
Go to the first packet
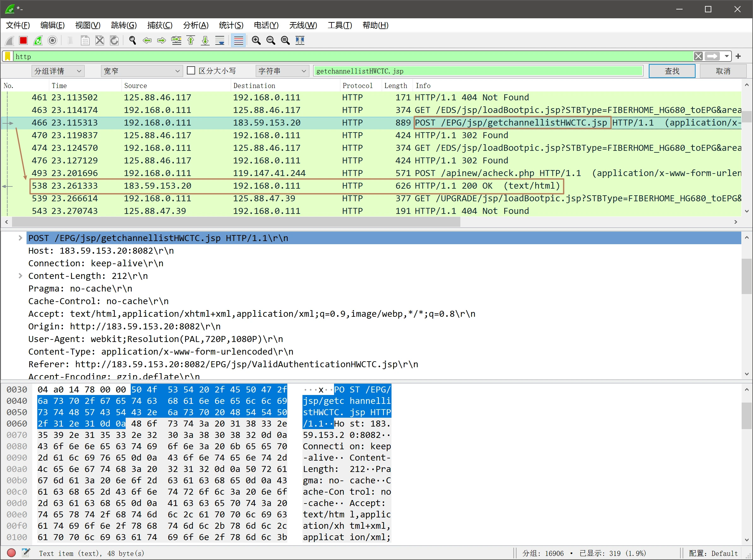click(x=191, y=41)
